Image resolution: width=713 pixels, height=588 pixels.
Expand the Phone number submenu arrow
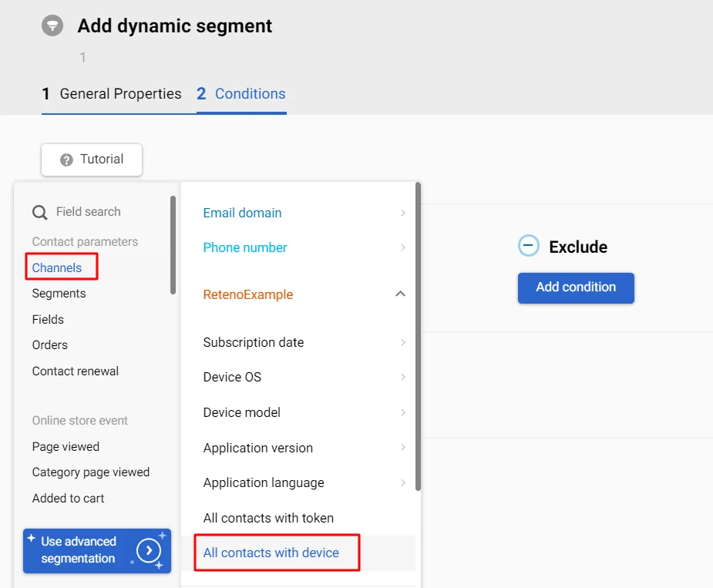click(403, 247)
